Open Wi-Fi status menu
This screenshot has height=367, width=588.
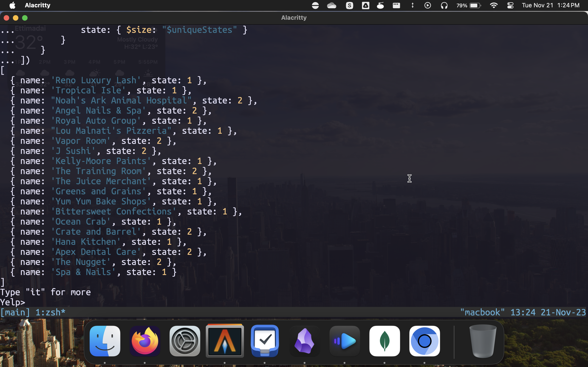click(x=493, y=5)
